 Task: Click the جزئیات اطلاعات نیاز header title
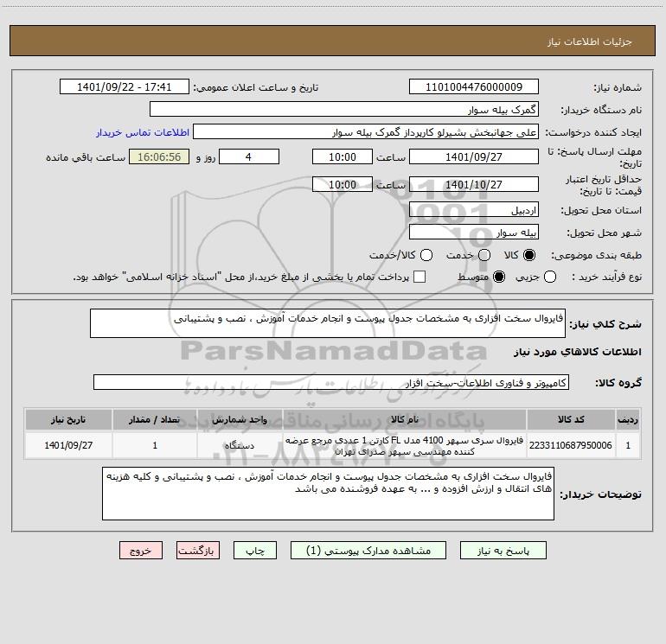click(x=590, y=41)
